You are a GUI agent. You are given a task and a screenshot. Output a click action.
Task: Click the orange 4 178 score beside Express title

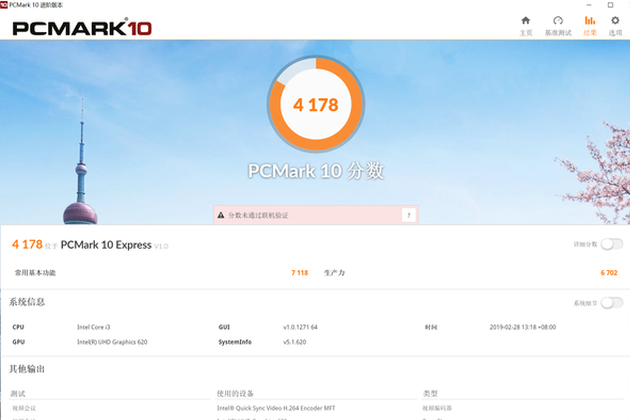tap(27, 244)
